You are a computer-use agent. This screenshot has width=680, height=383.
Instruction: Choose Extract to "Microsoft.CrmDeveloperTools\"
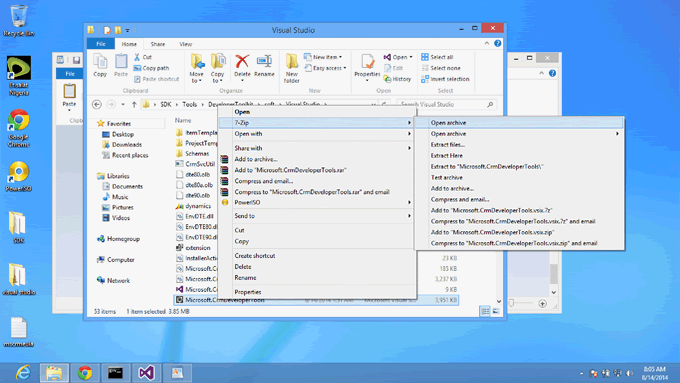(x=520, y=167)
